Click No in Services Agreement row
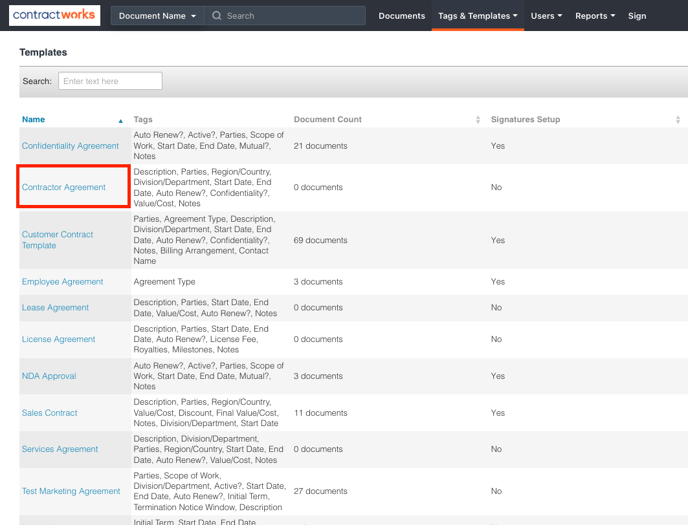This screenshot has height=525, width=688. (496, 449)
